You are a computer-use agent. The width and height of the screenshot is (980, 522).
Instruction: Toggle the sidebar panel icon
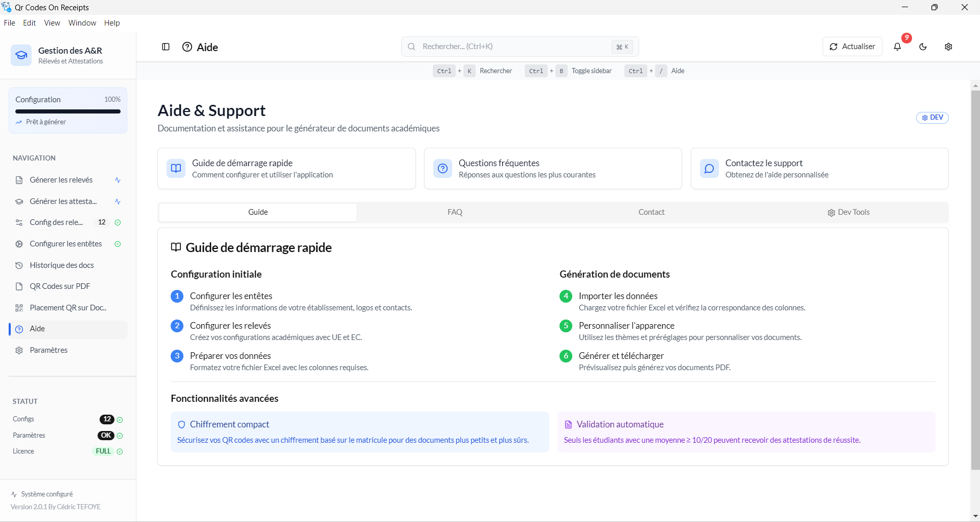tap(166, 47)
